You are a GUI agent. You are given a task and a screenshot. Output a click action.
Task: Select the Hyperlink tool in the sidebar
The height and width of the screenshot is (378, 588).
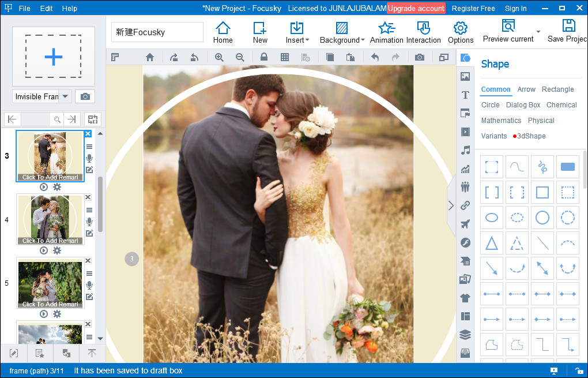[x=465, y=205]
